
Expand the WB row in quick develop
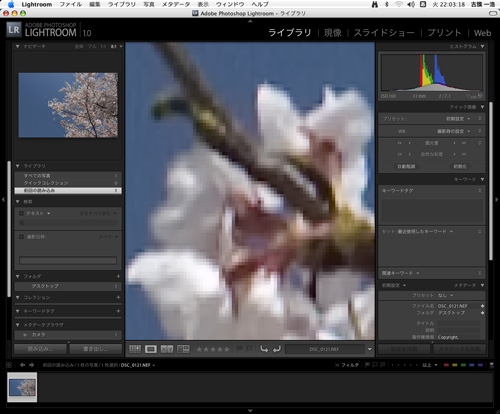click(480, 131)
